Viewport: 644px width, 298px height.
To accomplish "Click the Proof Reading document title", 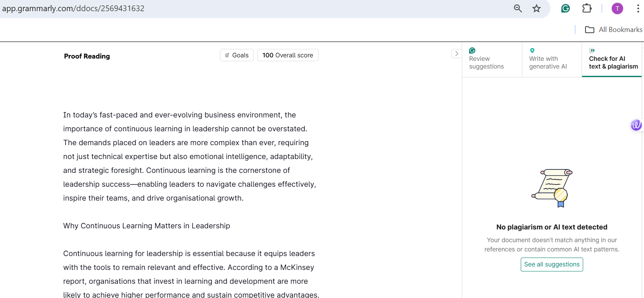I will 87,56.
